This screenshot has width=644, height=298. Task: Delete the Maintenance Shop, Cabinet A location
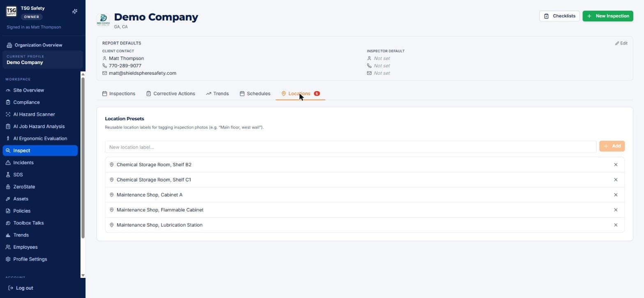[615, 195]
